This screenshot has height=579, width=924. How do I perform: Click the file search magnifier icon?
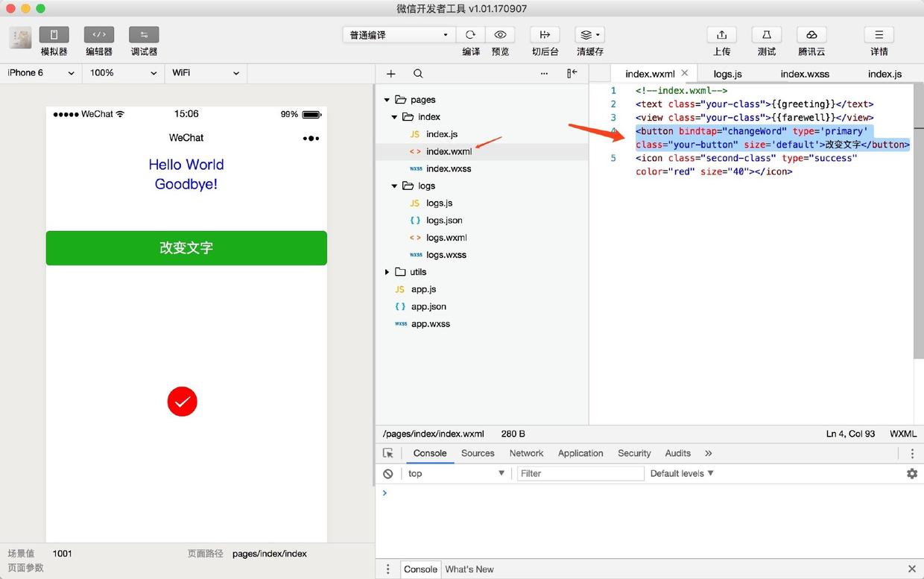[418, 74]
